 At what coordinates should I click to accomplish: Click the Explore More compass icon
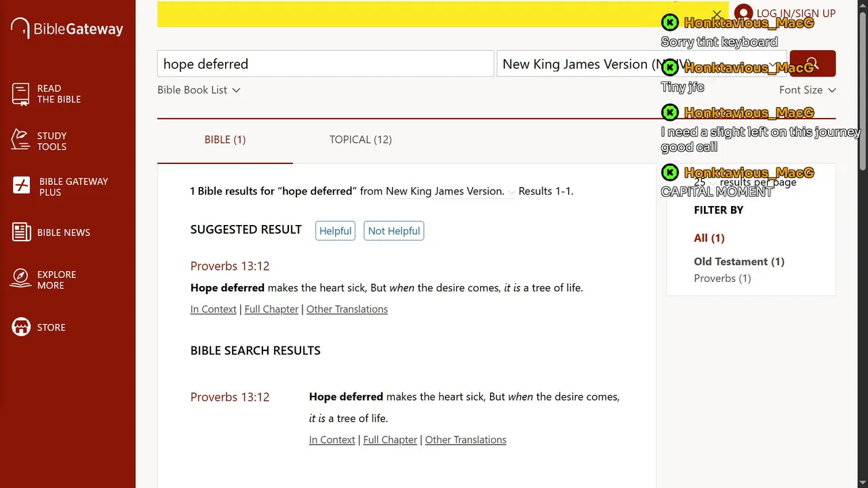pos(20,279)
